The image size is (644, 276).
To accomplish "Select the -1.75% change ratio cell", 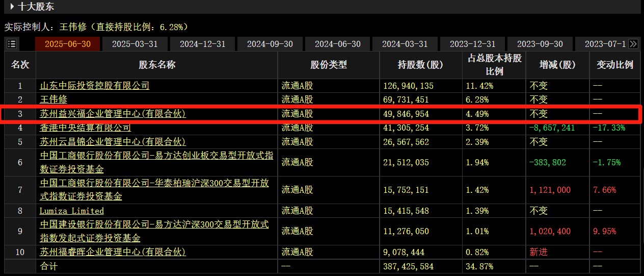I will click(x=607, y=162).
